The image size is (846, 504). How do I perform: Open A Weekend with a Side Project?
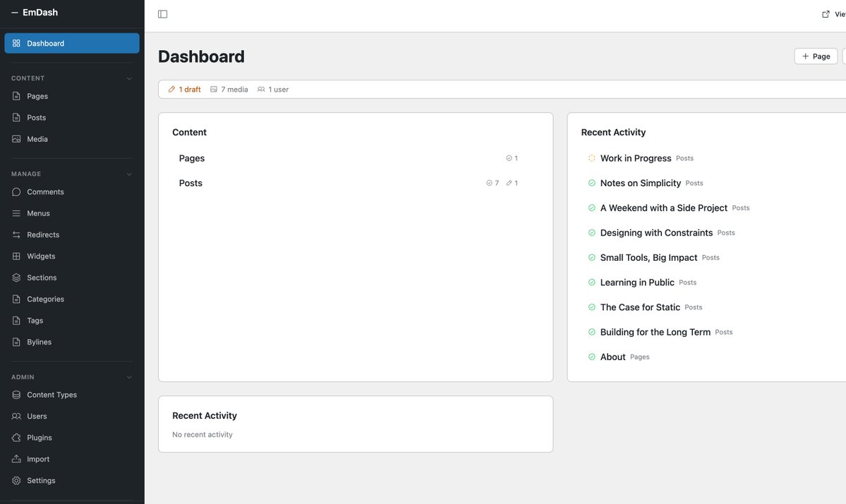tap(664, 207)
